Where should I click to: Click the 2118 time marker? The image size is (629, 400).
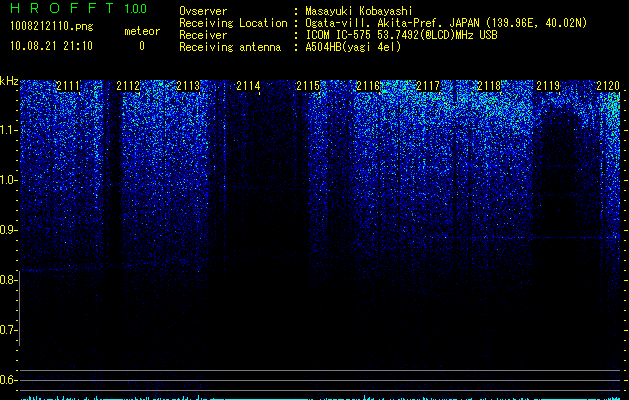coord(489,86)
